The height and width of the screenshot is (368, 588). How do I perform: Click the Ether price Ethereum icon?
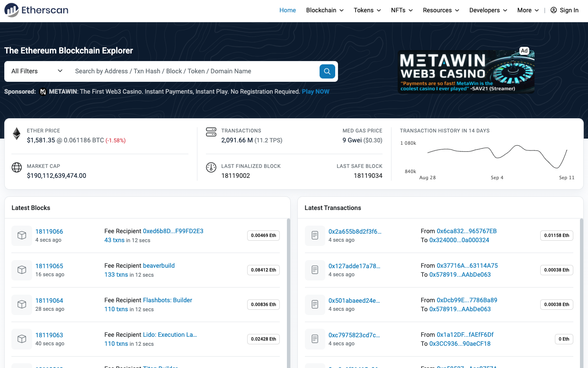17,134
